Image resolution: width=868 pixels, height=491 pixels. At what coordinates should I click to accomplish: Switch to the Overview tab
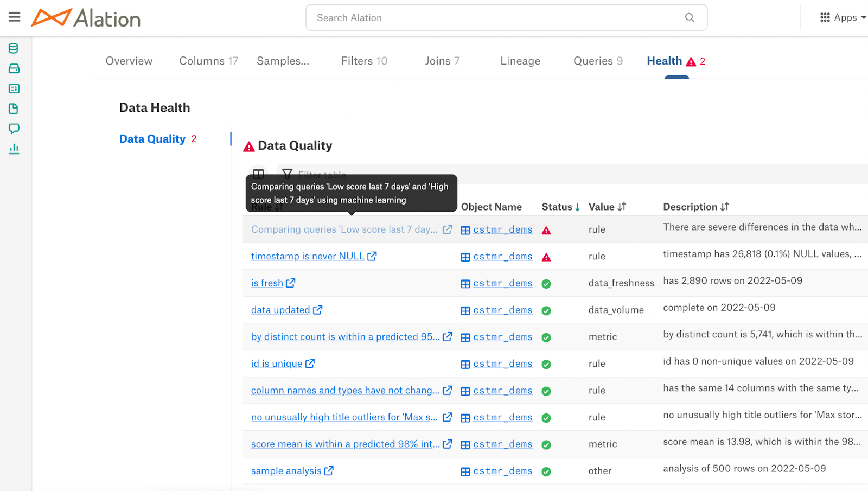click(129, 61)
